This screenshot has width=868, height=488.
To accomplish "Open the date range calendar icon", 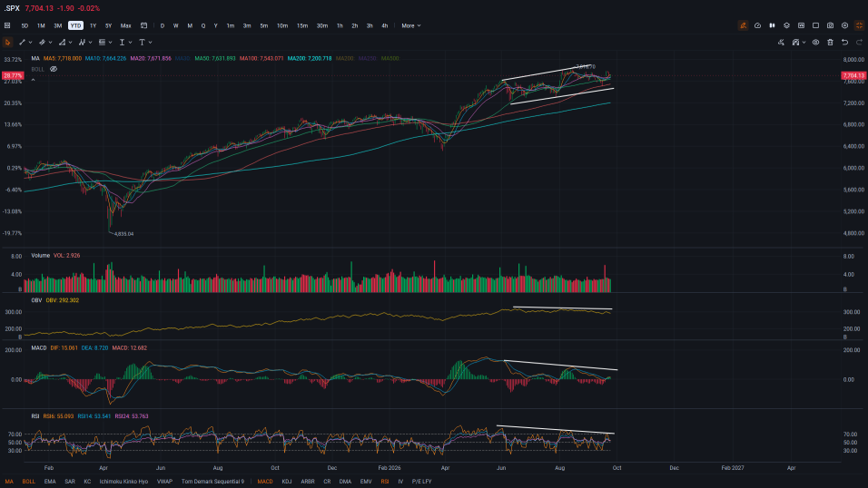I will (x=144, y=25).
